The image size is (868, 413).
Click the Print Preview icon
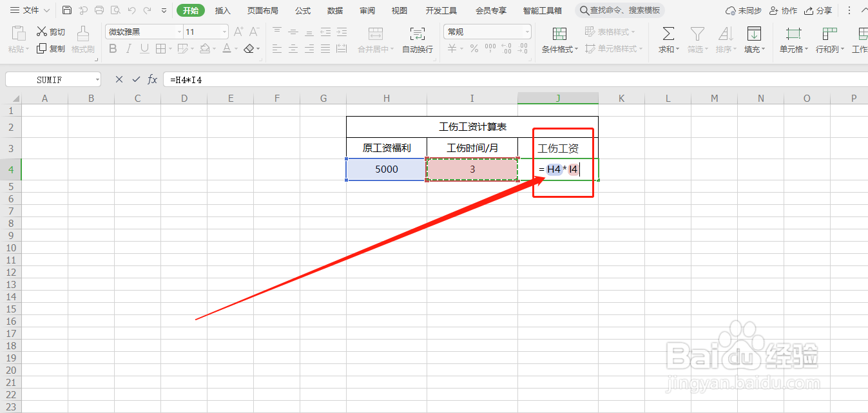(115, 10)
